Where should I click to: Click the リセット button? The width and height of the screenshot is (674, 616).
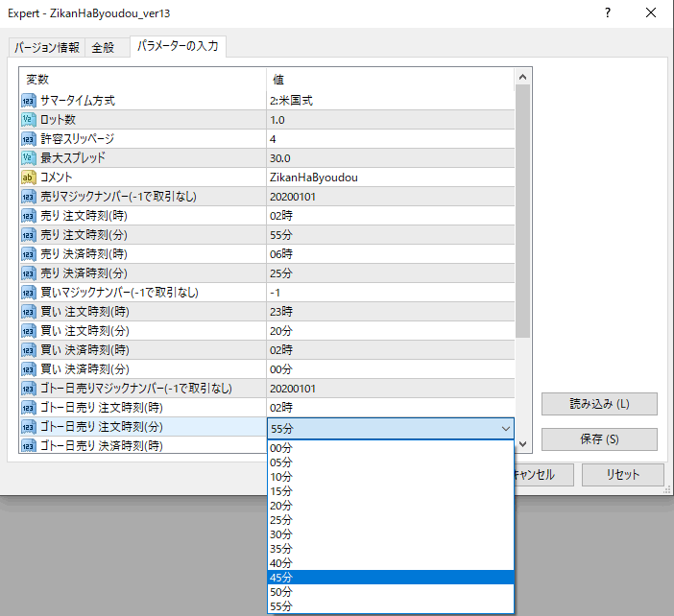pos(623,475)
